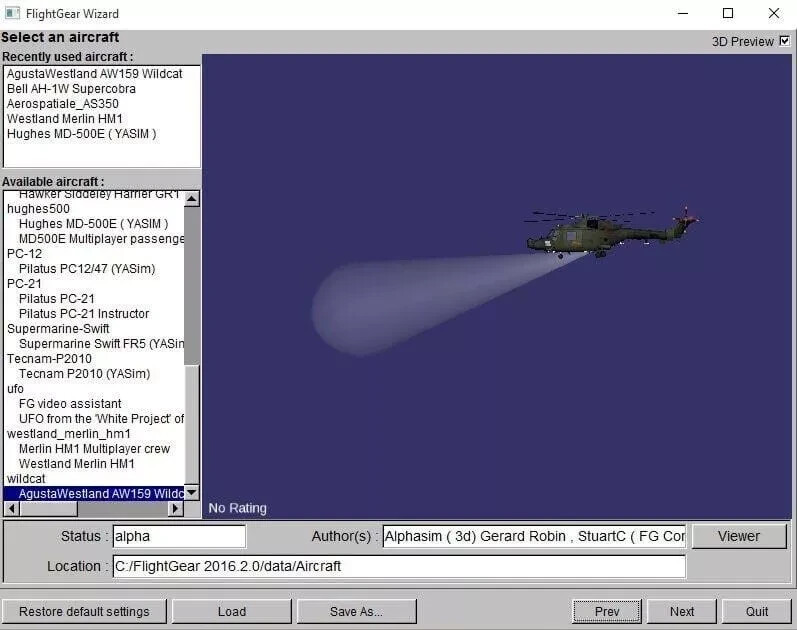This screenshot has height=630, width=797.
Task: Click the Location path field
Action: pyautogui.click(x=399, y=566)
